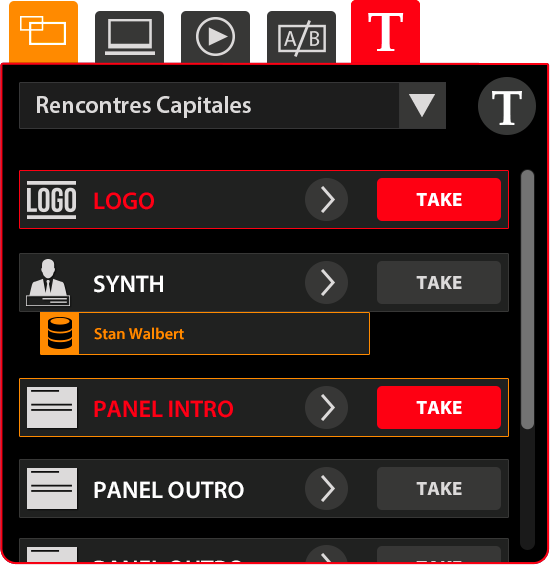Toggle the red TAKE for PANEL INTRO
550x581 pixels.
tap(439, 408)
